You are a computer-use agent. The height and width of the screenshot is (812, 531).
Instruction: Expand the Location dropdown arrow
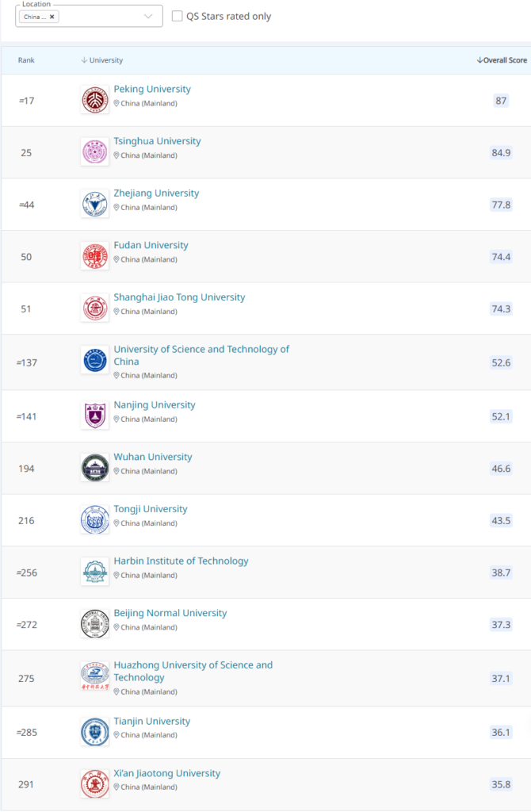click(x=148, y=17)
